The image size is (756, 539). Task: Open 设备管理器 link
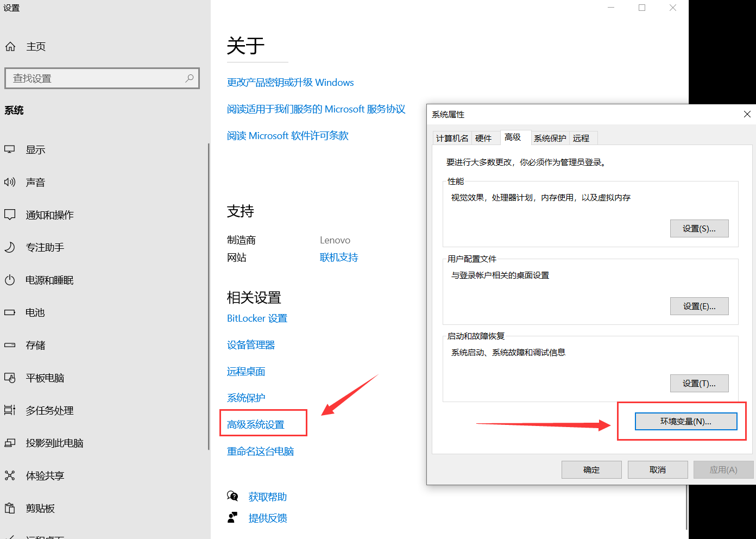point(251,345)
